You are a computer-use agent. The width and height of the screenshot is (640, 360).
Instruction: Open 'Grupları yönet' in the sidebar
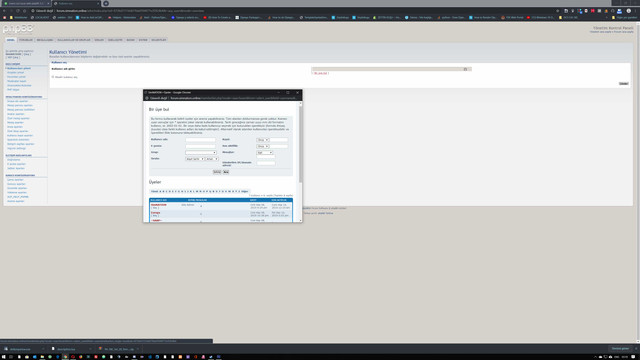click(16, 73)
